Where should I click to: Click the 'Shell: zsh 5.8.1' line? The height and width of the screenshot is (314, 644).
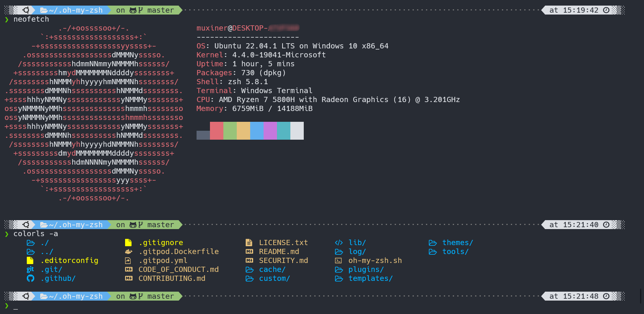click(x=232, y=82)
